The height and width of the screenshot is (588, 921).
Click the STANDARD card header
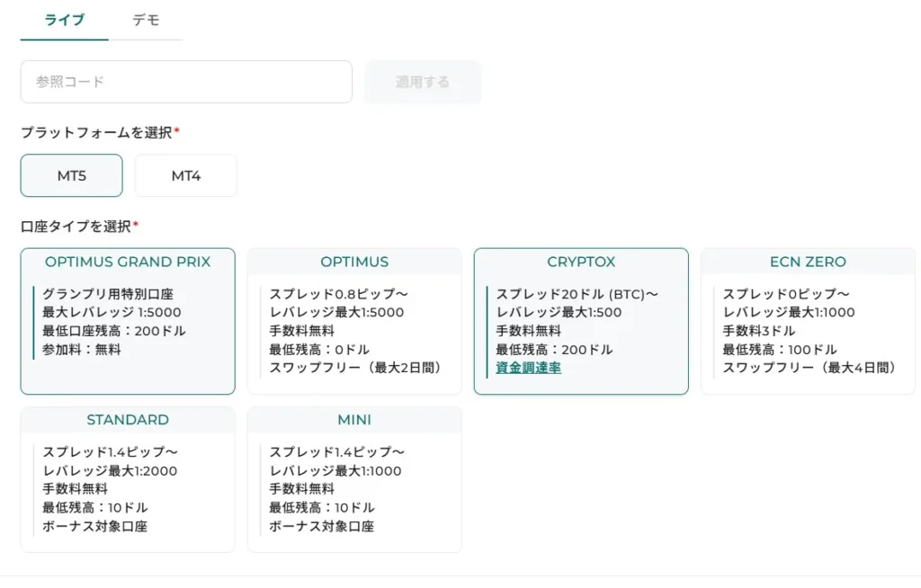coord(127,420)
